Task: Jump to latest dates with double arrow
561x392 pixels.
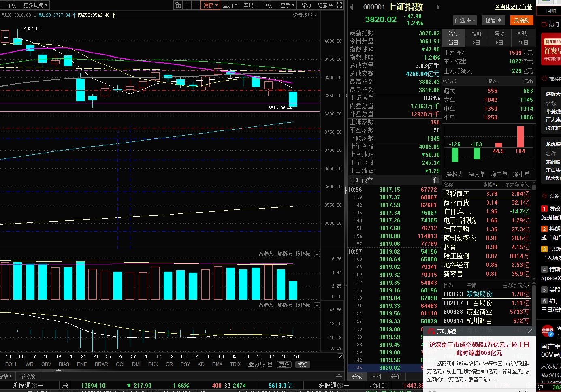Action: [341, 356]
